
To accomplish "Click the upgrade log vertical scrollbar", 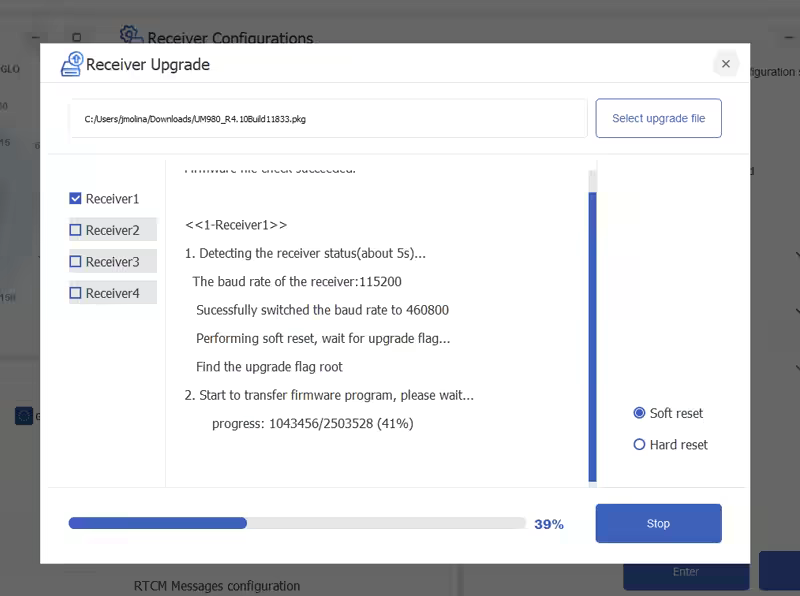I will coord(592,330).
